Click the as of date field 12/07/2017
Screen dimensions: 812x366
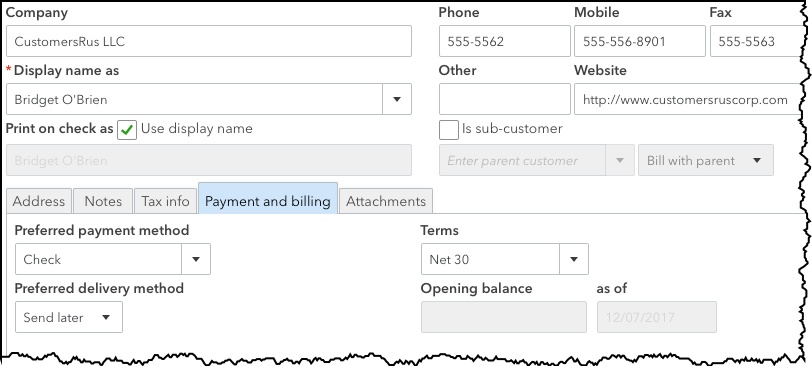pyautogui.click(x=657, y=317)
